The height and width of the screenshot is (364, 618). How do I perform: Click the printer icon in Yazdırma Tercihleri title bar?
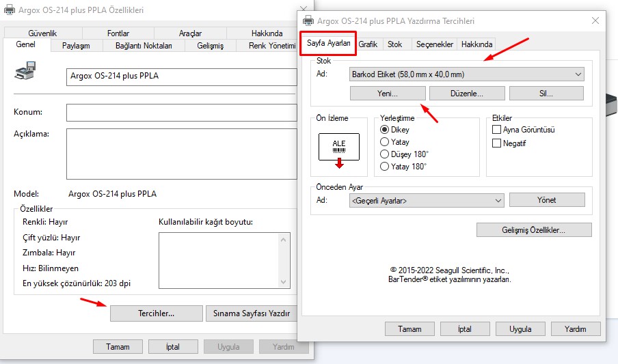[x=308, y=21]
